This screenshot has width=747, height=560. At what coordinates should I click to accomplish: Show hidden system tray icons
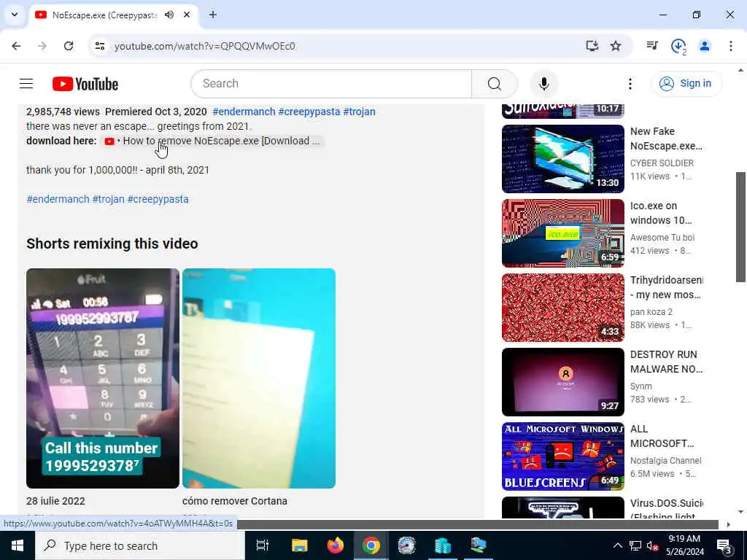[x=617, y=545]
